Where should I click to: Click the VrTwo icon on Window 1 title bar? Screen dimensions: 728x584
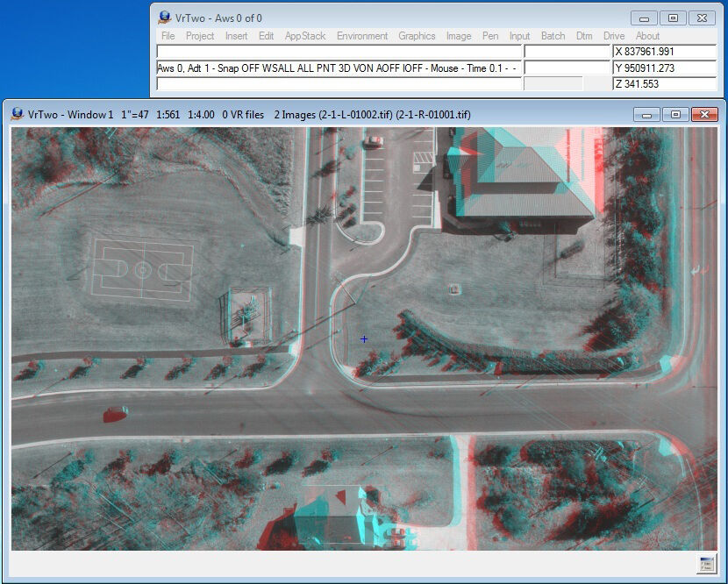click(x=17, y=114)
